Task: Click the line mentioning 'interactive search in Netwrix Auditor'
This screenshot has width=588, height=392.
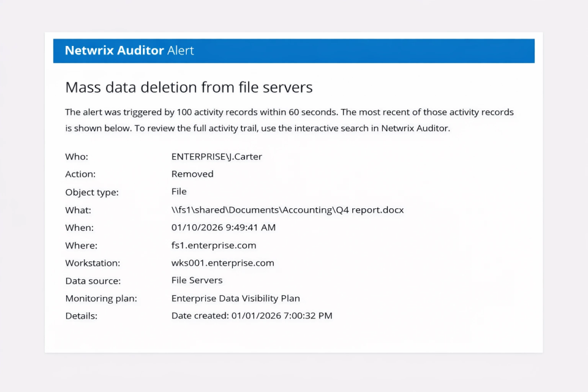Action: pos(258,128)
